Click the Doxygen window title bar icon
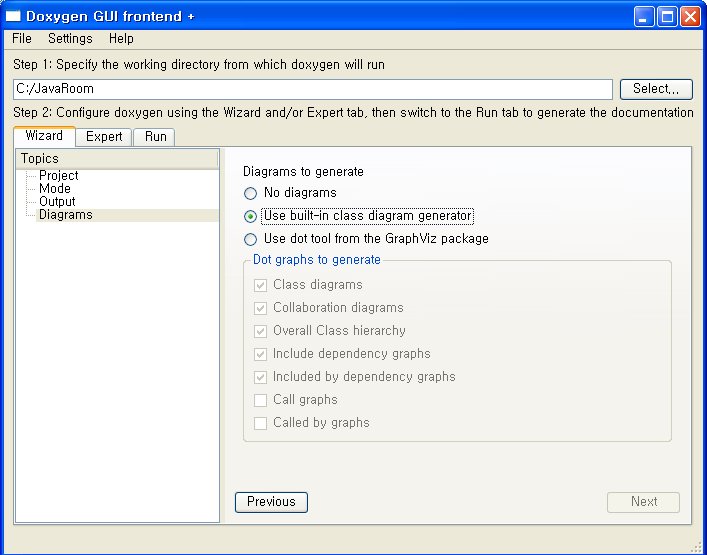Screen dimensions: 707x555 pos(13,16)
